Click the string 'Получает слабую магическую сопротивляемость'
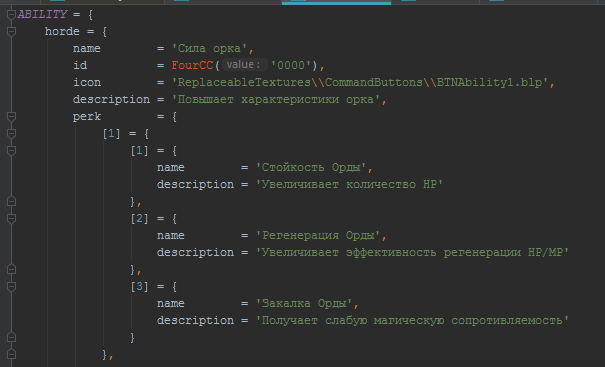The width and height of the screenshot is (605, 367). (412, 320)
